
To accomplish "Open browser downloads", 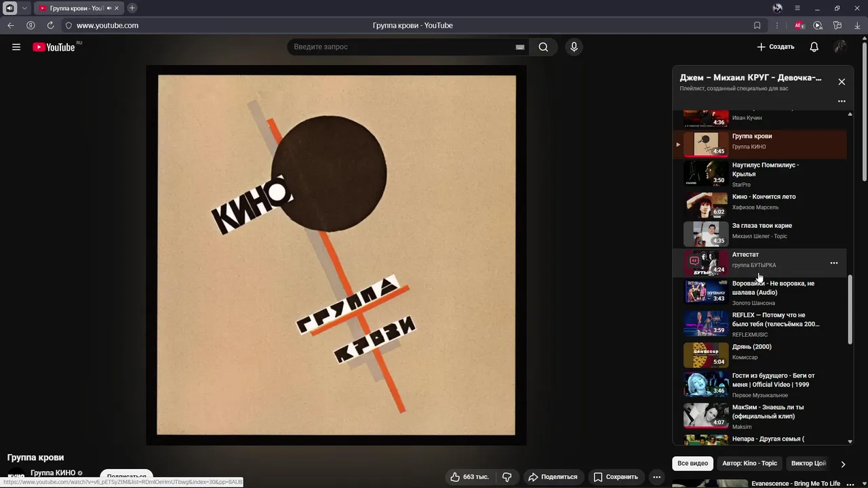I will tap(857, 25).
